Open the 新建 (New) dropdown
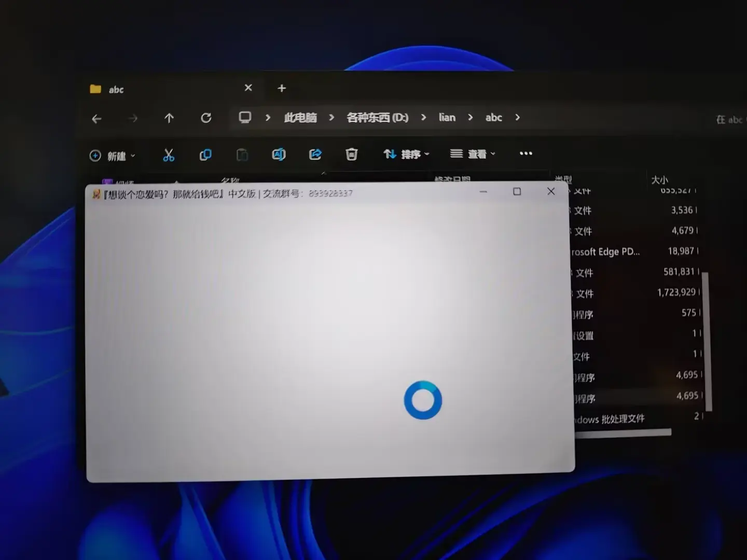Viewport: 747px width, 560px height. (113, 156)
